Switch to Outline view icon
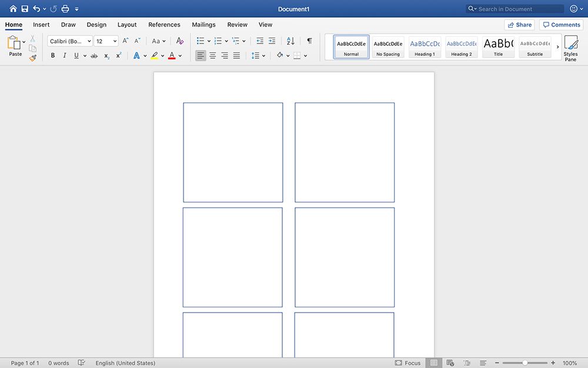The height and width of the screenshot is (368, 588). [x=467, y=363]
